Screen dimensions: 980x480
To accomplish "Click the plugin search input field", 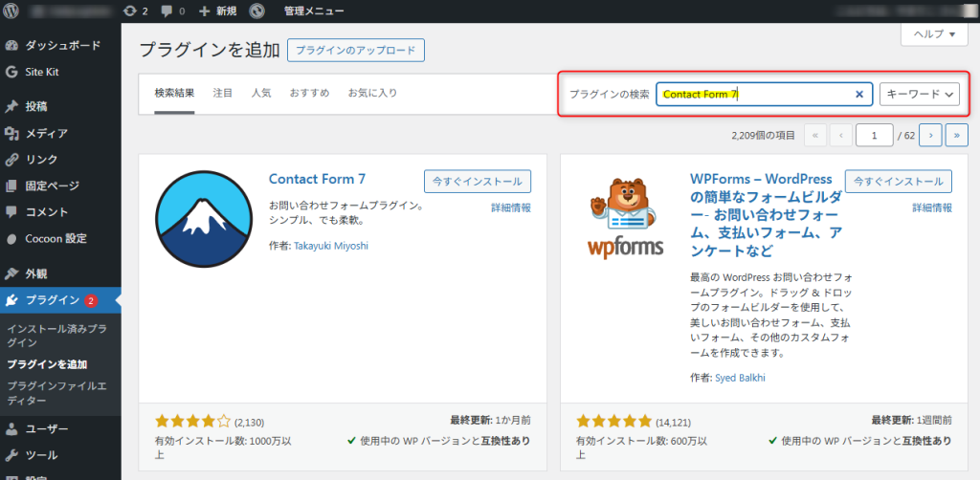I will point(754,94).
